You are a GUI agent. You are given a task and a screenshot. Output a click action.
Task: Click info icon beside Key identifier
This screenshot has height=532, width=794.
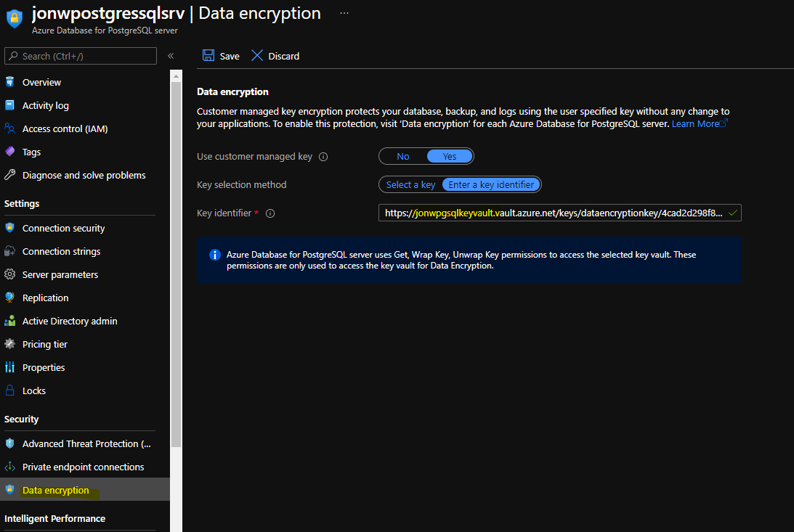pyautogui.click(x=270, y=213)
